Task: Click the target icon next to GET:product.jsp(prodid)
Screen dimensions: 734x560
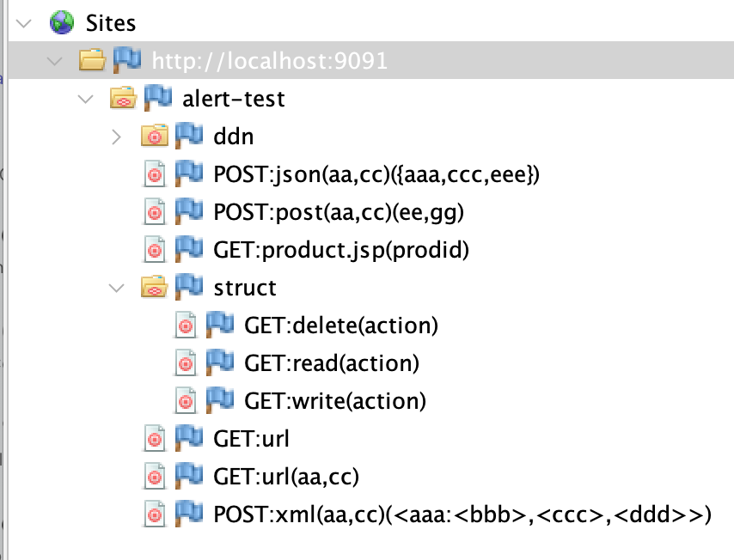Action: [x=156, y=249]
